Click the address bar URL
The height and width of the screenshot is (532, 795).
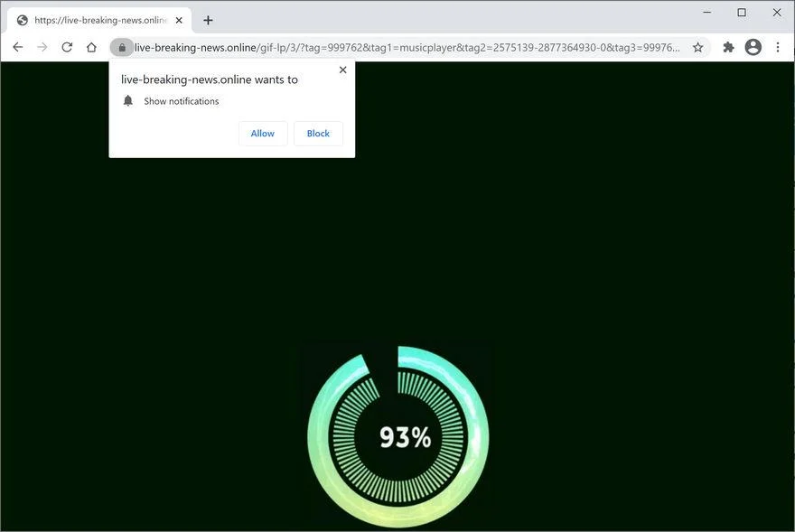pos(407,47)
